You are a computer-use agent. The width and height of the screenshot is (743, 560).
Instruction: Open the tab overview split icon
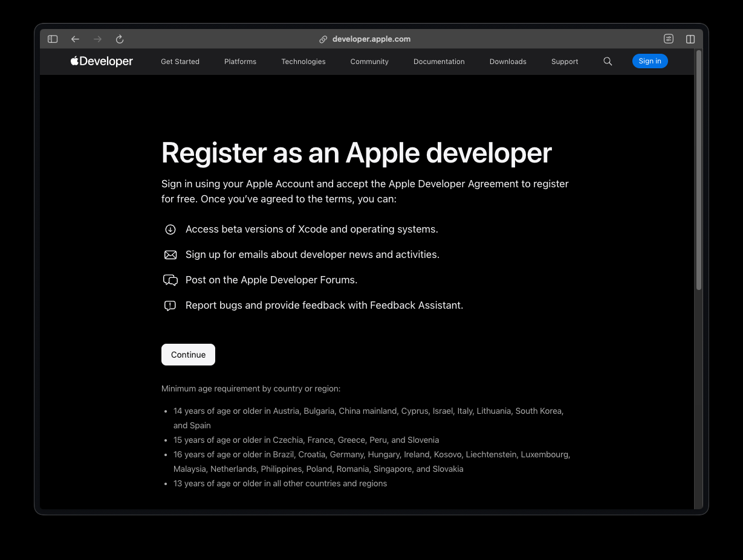(x=690, y=39)
